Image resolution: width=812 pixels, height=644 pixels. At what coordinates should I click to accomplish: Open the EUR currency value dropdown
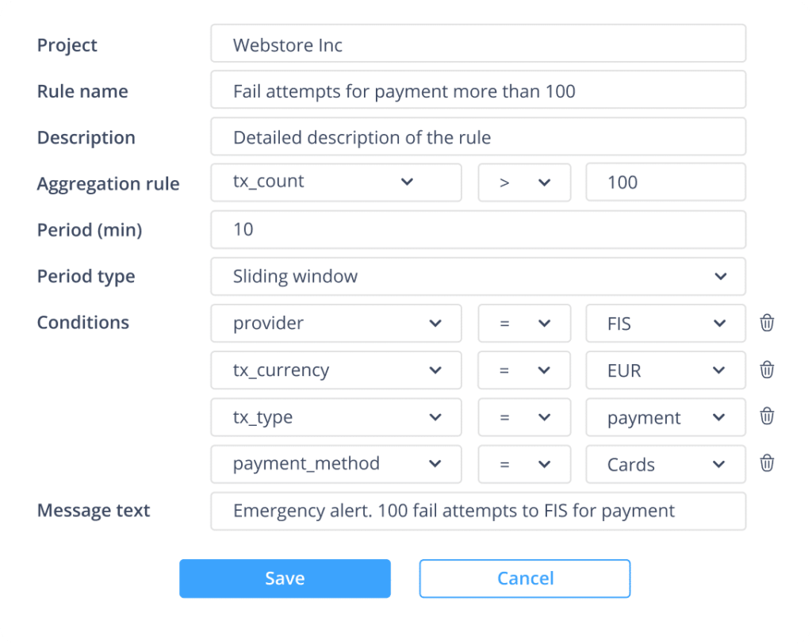(x=665, y=370)
